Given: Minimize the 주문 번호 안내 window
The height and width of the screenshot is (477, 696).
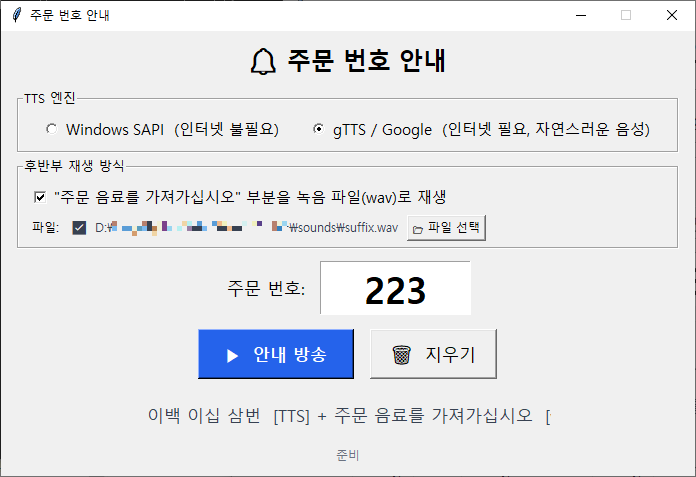Looking at the screenshot, I should 580,15.
